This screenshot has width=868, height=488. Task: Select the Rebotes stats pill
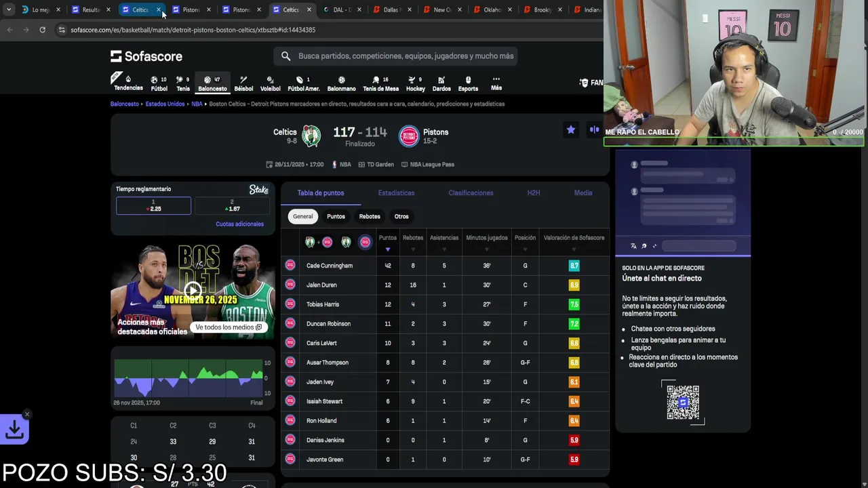370,216
